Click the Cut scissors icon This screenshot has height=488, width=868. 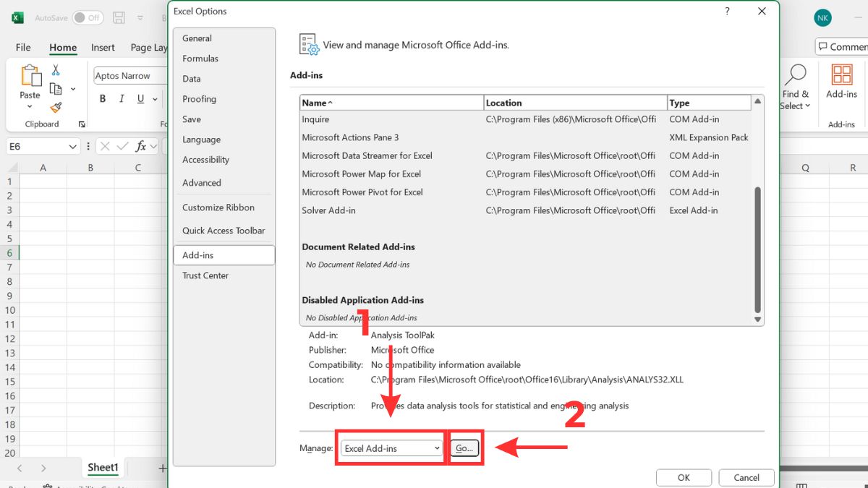[56, 70]
